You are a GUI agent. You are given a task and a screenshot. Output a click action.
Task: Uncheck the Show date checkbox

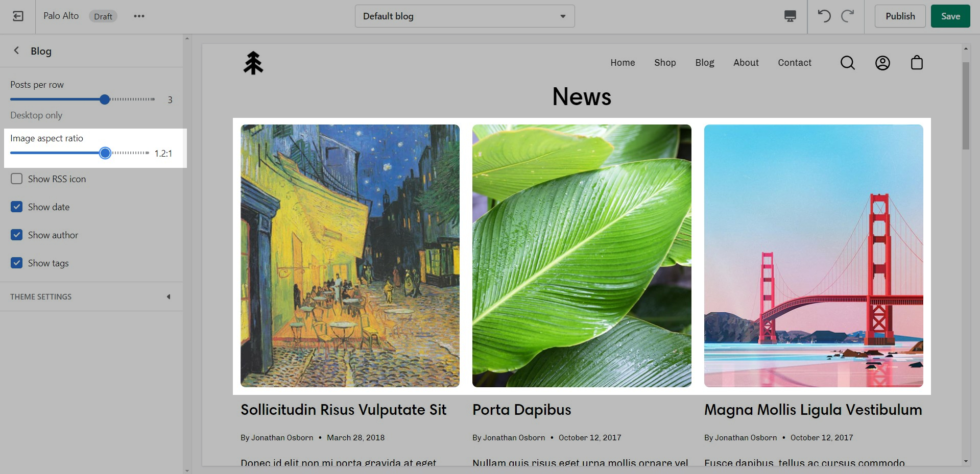point(17,207)
